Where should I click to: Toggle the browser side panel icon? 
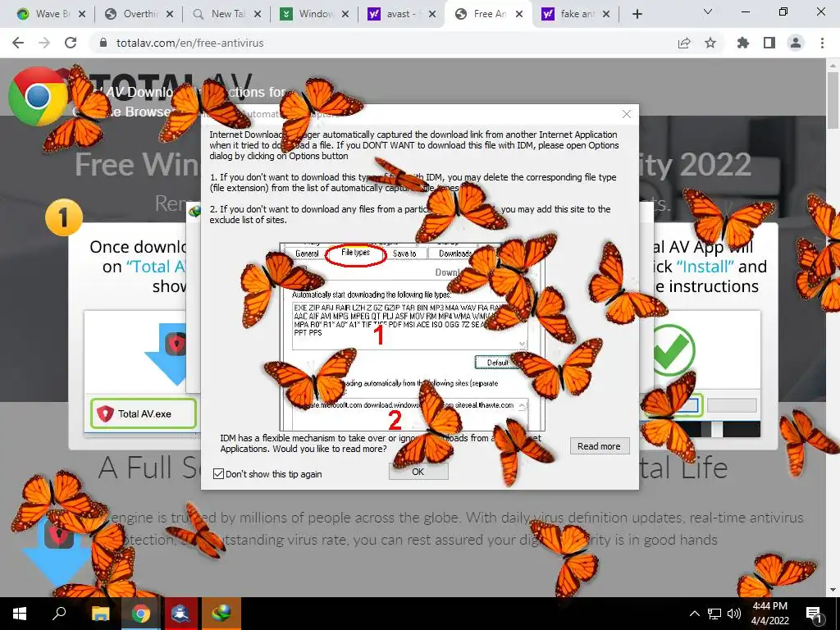coord(769,43)
